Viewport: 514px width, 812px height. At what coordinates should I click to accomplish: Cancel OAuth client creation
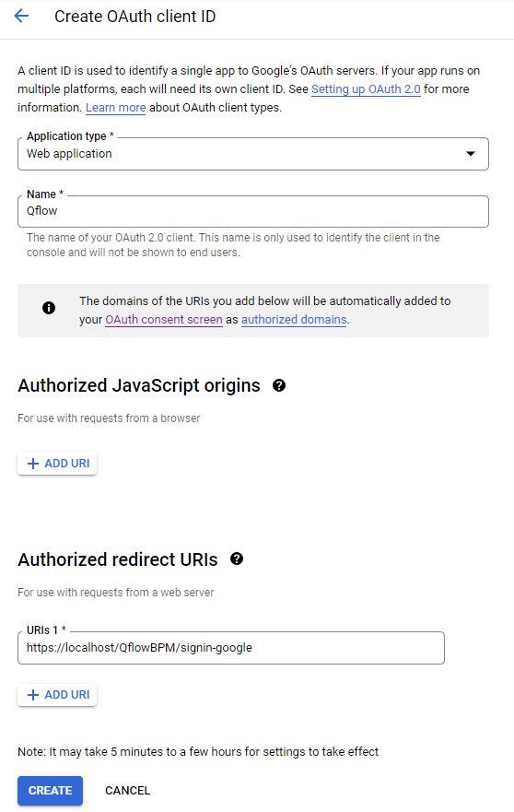(x=127, y=791)
